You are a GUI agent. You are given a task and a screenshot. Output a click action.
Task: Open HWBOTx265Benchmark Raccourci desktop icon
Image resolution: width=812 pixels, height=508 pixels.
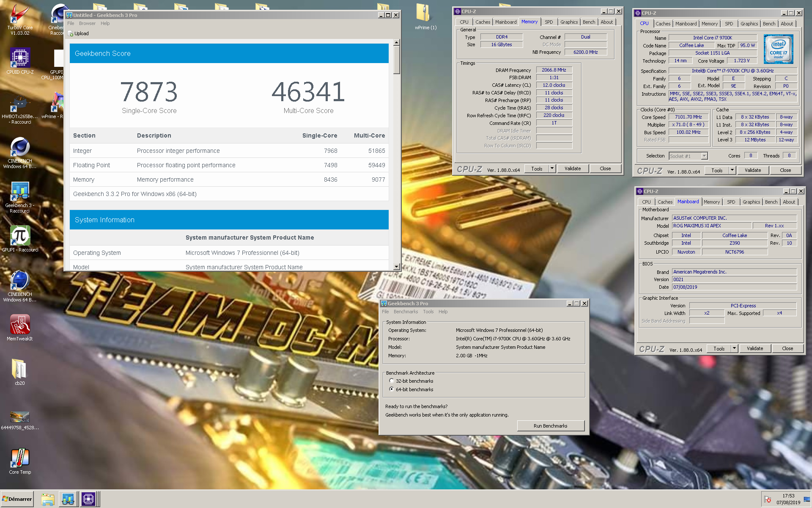click(x=19, y=109)
